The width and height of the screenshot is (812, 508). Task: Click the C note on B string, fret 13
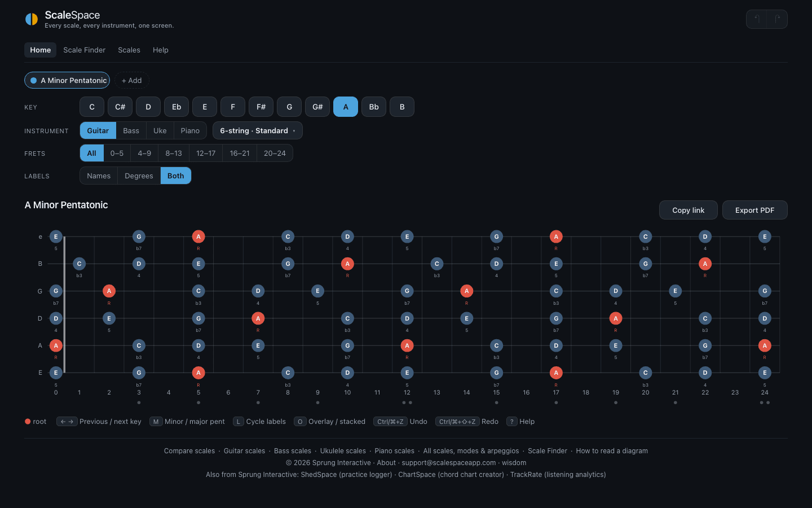pos(436,264)
